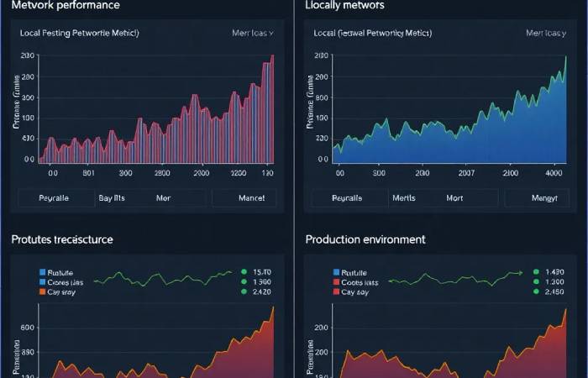
Task: Select the 1.360 value
Action: tap(262, 282)
